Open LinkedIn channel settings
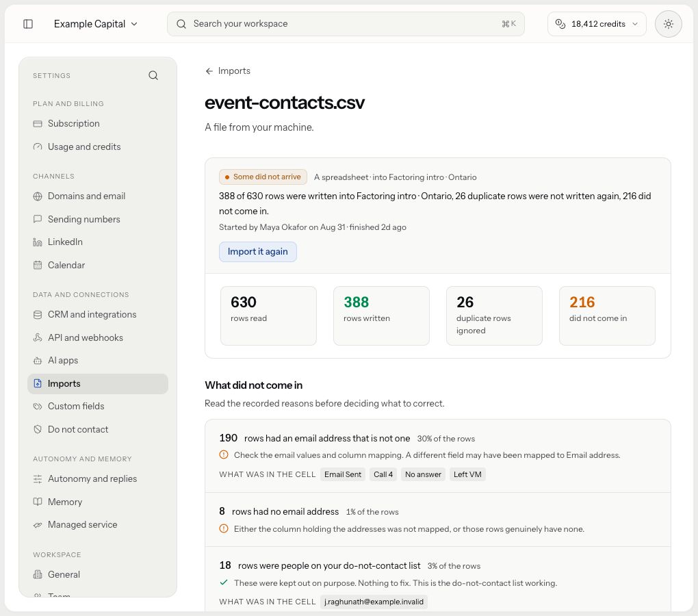This screenshot has width=698, height=616. (x=98, y=242)
